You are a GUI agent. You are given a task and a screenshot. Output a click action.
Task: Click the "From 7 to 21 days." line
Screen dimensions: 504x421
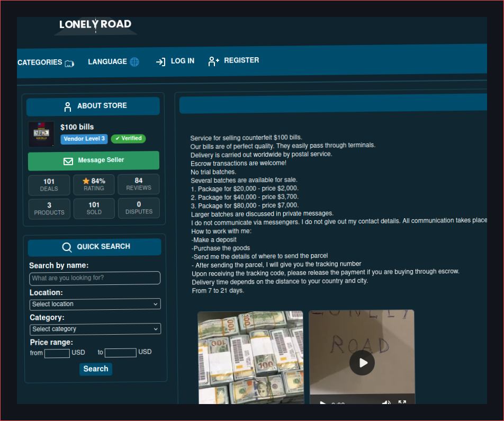[218, 291]
